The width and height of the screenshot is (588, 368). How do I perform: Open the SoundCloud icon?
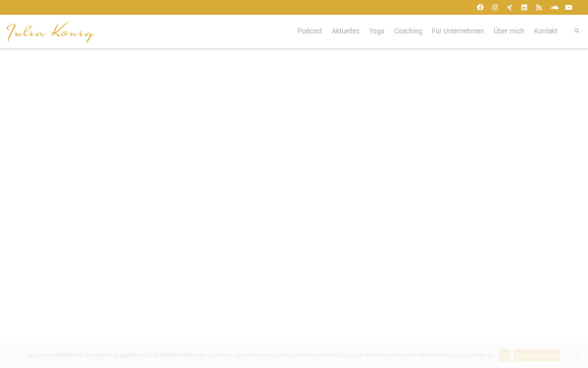click(x=555, y=8)
